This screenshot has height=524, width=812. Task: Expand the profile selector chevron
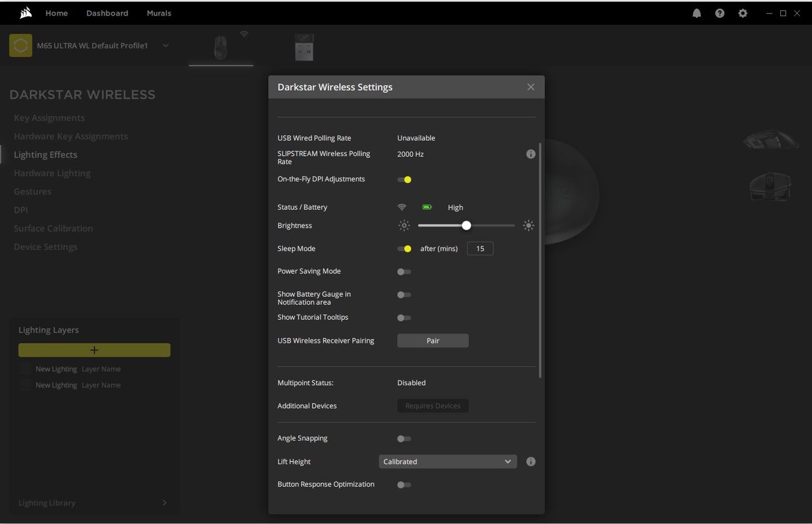(x=166, y=46)
